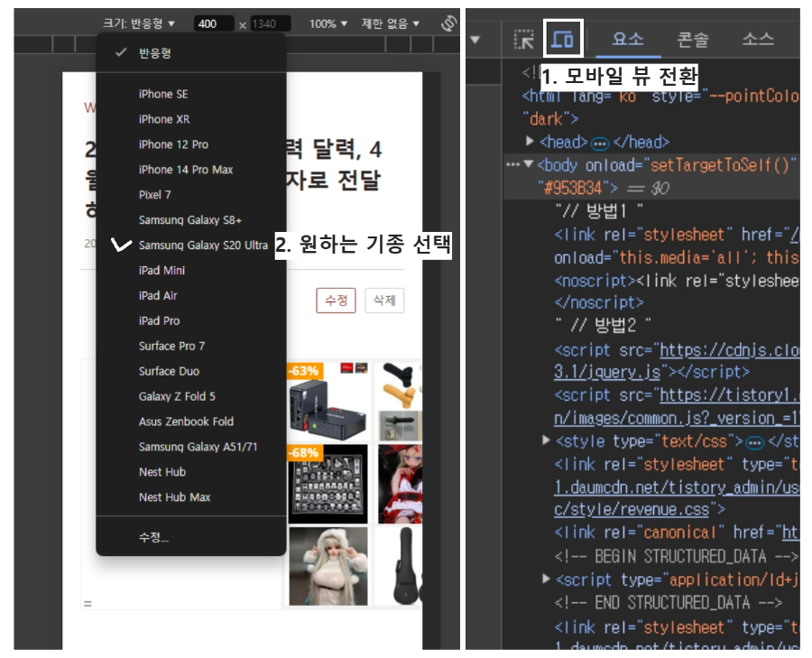Select 반응형 in the device list
Image resolution: width=812 pixels, height=658 pixels.
(191, 53)
